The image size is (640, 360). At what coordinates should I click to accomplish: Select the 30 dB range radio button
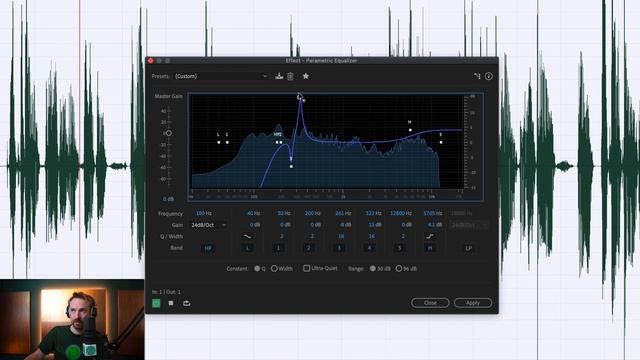pos(373,269)
